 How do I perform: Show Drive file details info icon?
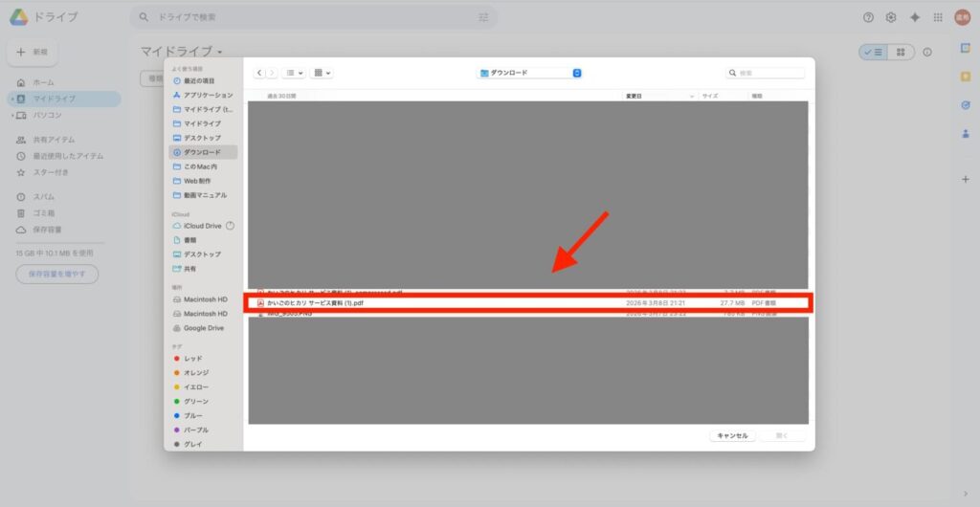click(926, 53)
